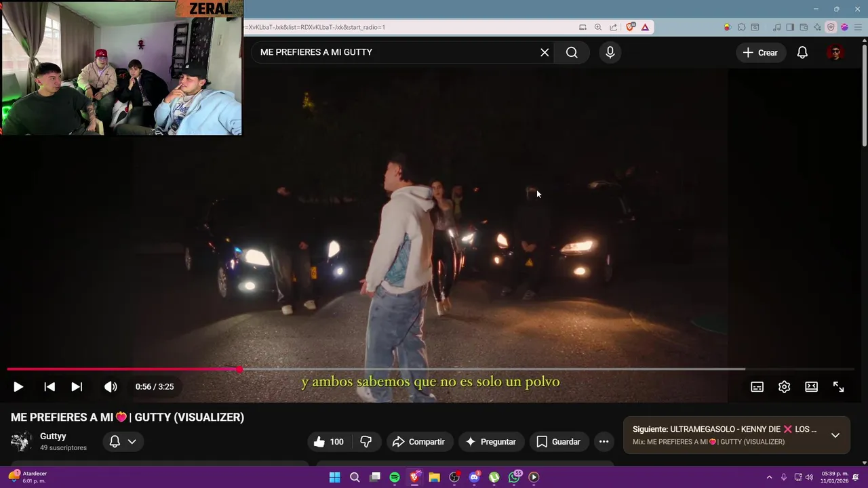868x488 pixels.
Task: Click the colorful circle extension icon
Action: [x=727, y=27]
